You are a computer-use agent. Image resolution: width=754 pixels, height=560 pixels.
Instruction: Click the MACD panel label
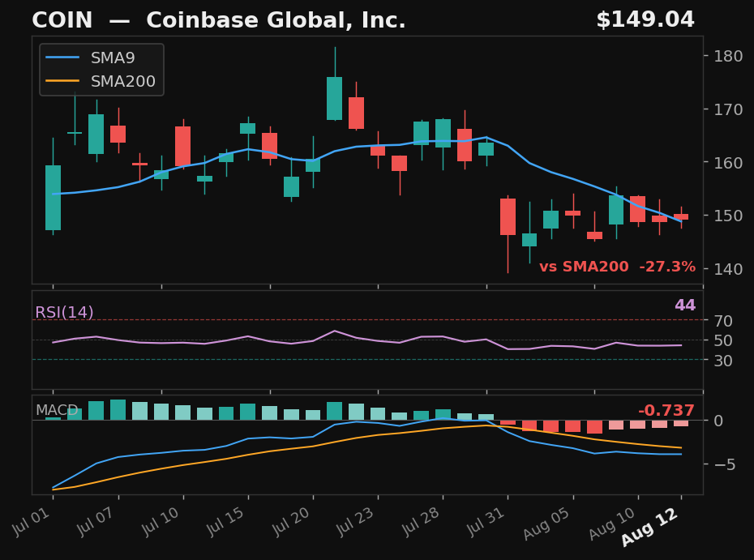point(57,410)
